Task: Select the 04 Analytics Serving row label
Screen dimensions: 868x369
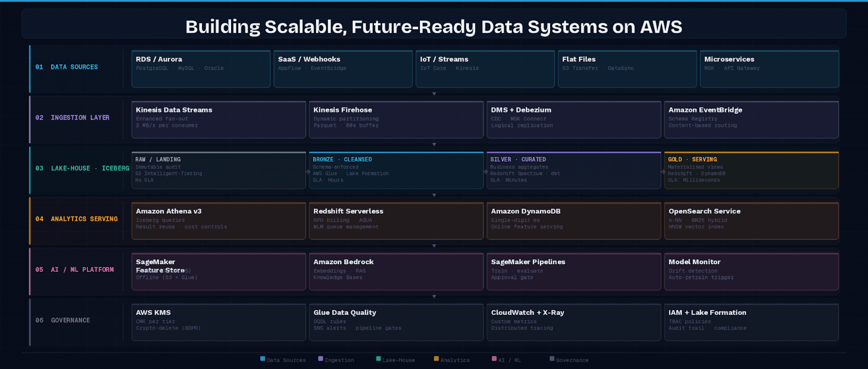Action: point(76,219)
